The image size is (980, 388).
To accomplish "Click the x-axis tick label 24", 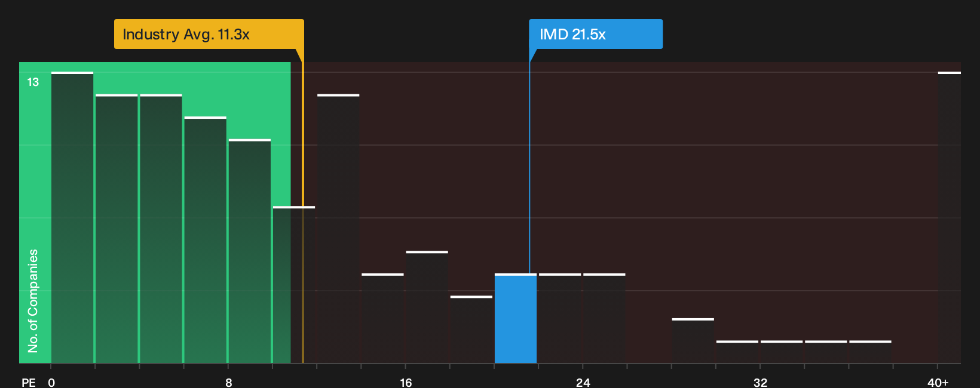I will [x=583, y=382].
